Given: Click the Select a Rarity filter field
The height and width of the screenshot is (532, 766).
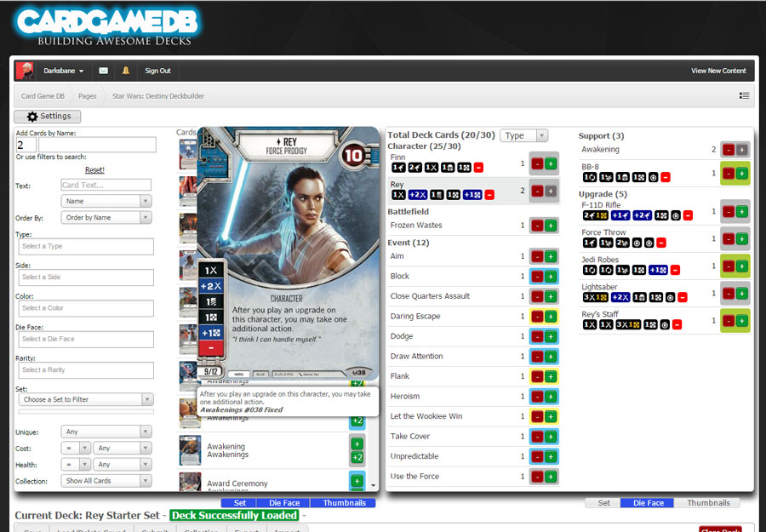Looking at the screenshot, I should tap(86, 370).
